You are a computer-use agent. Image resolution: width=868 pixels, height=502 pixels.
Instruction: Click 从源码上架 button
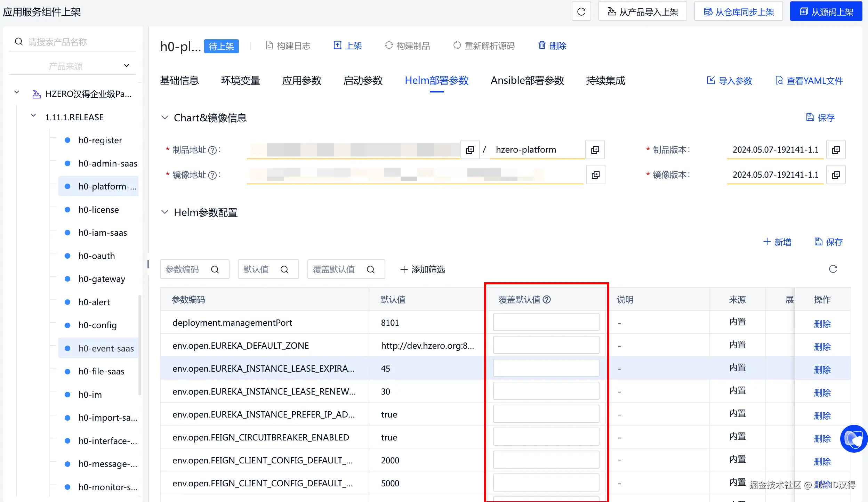point(826,12)
